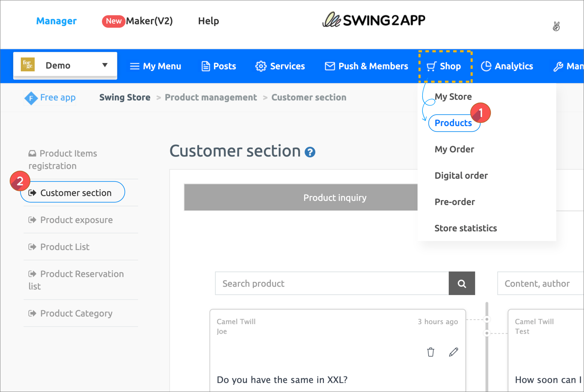
Task: Edit Joe's inquiry with pencil icon
Action: point(453,352)
